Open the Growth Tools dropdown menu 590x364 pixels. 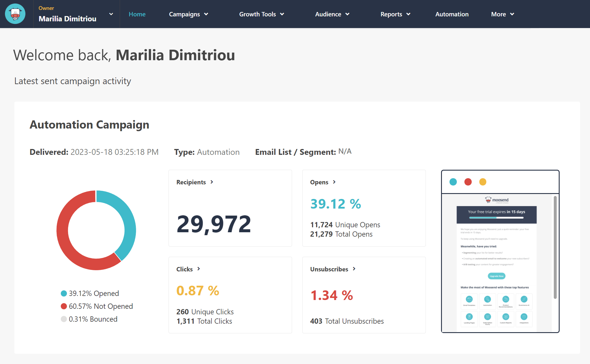261,14
